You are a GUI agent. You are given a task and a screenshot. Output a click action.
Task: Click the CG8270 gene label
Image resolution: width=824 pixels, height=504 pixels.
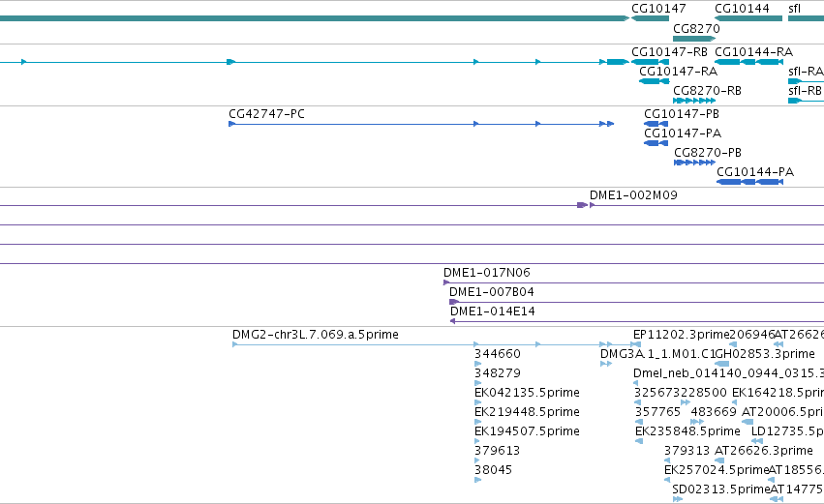[696, 29]
